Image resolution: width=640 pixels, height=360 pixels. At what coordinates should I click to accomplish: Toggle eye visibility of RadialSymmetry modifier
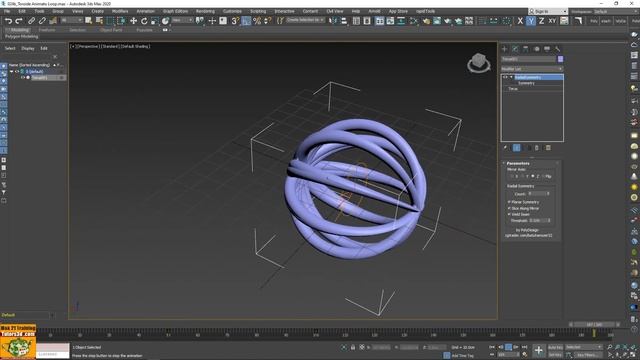(x=505, y=77)
